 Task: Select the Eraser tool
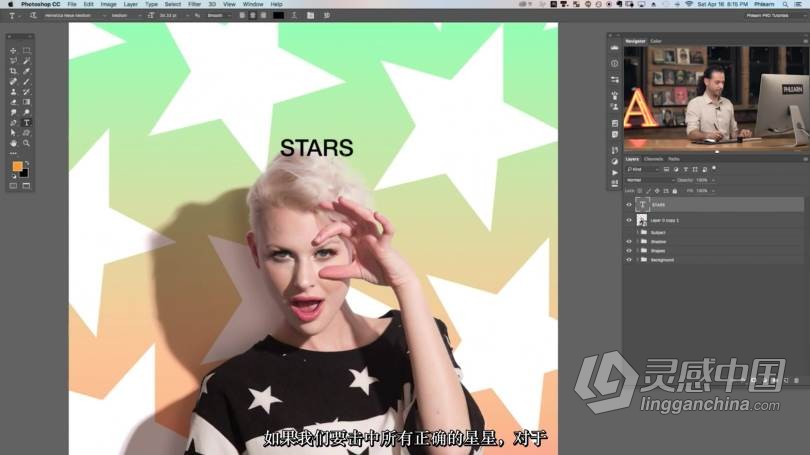click(x=13, y=102)
